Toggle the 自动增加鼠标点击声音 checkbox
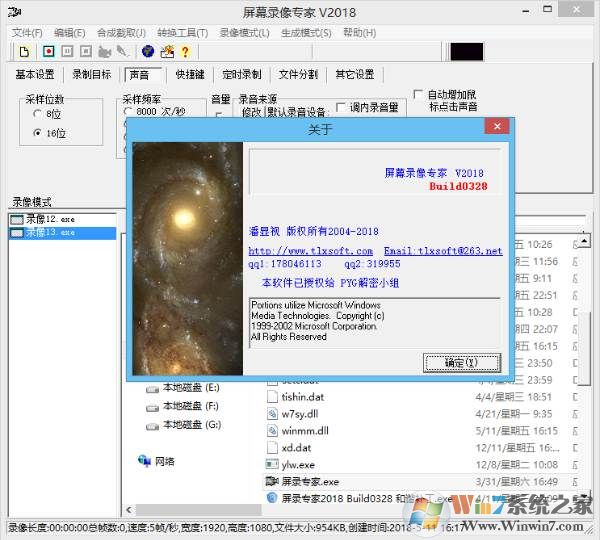 point(418,94)
